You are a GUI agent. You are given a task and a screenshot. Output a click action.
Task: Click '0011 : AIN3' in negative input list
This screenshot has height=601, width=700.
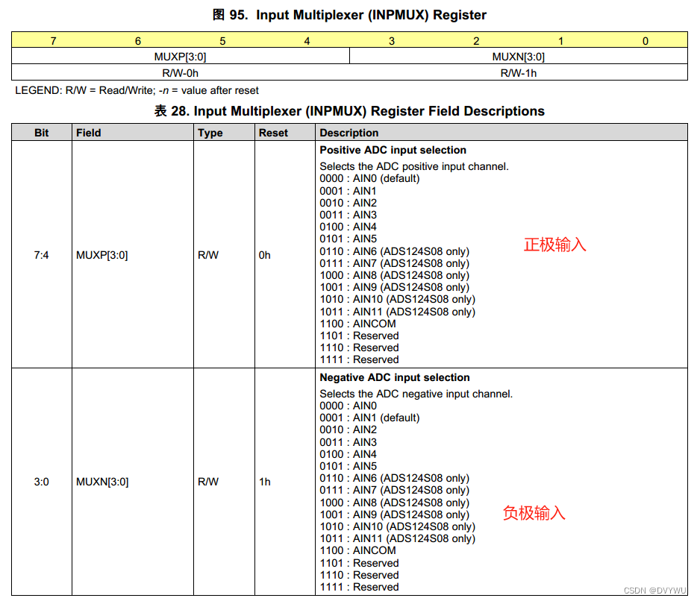pos(349,443)
